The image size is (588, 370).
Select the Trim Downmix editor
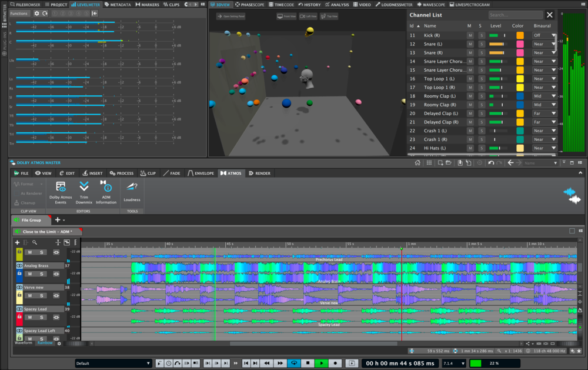[x=83, y=191]
